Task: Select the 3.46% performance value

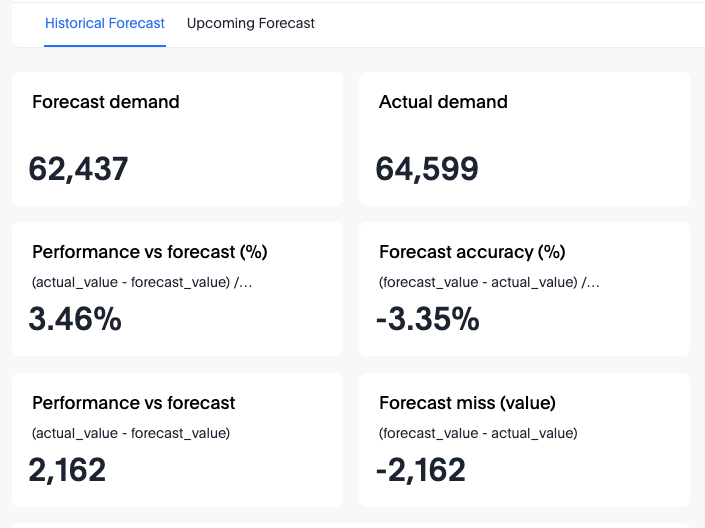Action: 75,319
